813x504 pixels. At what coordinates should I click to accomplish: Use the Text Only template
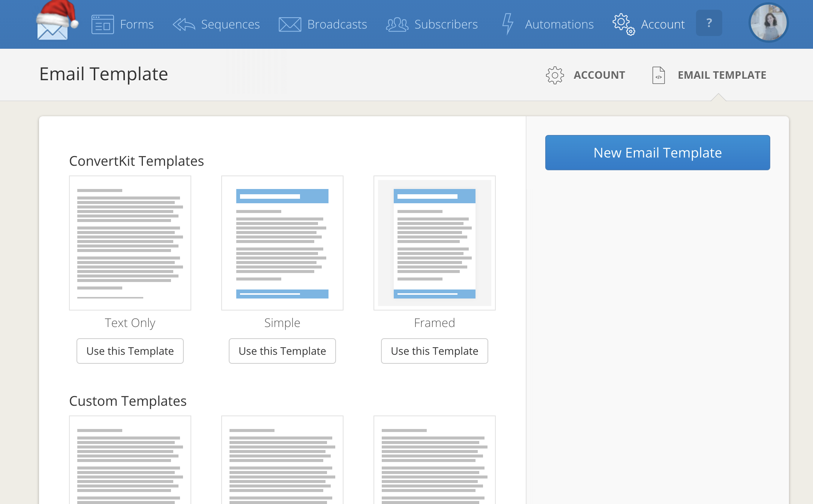click(x=130, y=351)
